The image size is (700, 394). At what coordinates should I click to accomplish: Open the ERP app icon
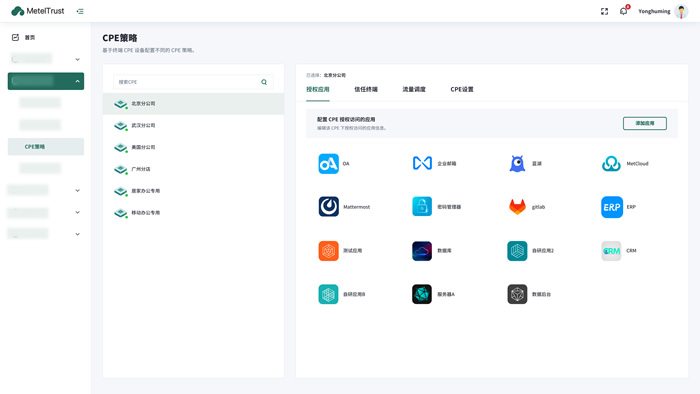(x=612, y=207)
